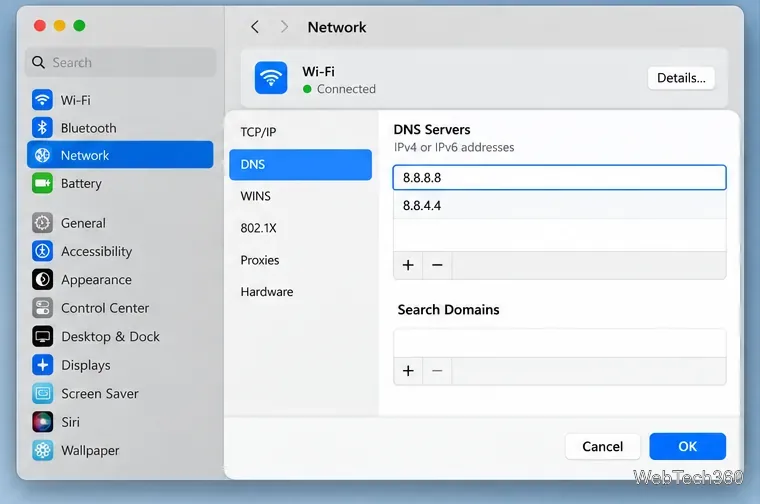This screenshot has width=760, height=504.
Task: Click the large blue Wi-Fi icon in the header
Action: tap(271, 78)
